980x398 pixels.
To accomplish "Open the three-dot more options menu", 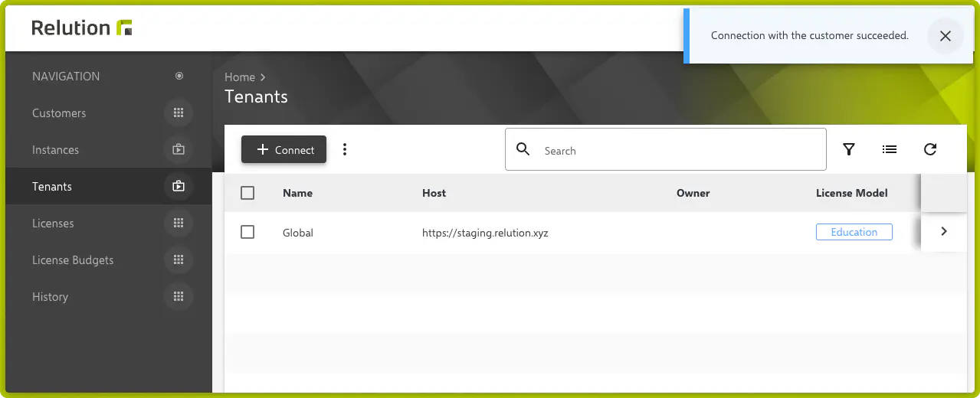I will click(x=345, y=149).
